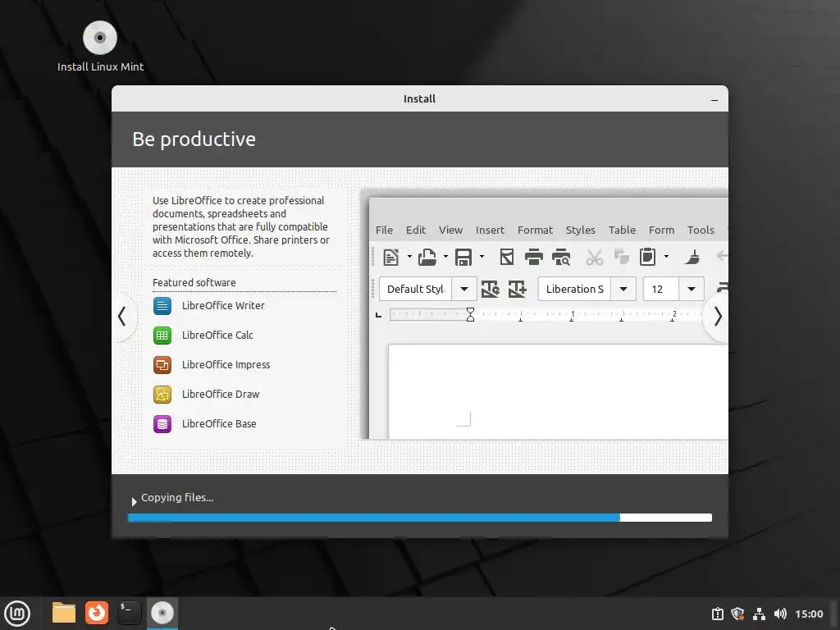Click the ruler indent marker

coord(470,314)
